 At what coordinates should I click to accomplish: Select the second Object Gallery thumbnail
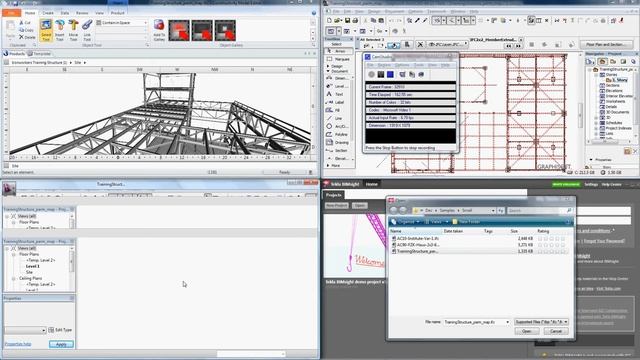click(x=202, y=30)
